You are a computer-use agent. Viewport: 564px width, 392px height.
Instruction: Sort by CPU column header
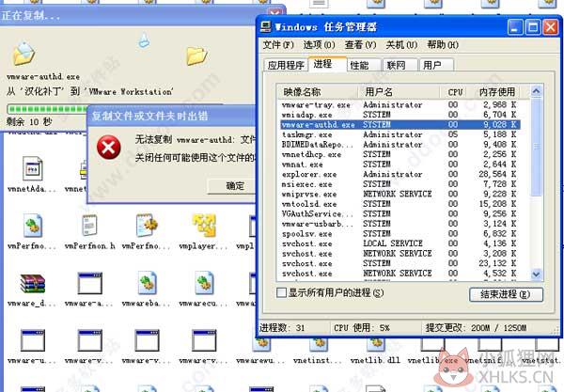coord(455,92)
